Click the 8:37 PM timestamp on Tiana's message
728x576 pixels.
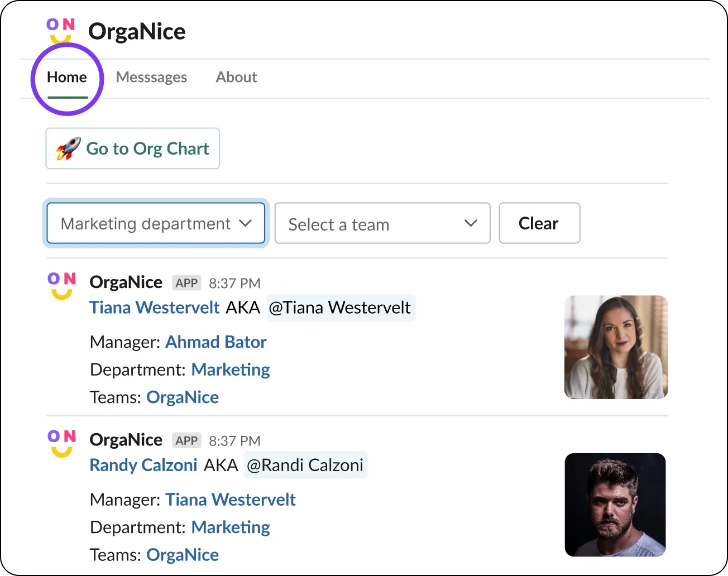tap(234, 284)
